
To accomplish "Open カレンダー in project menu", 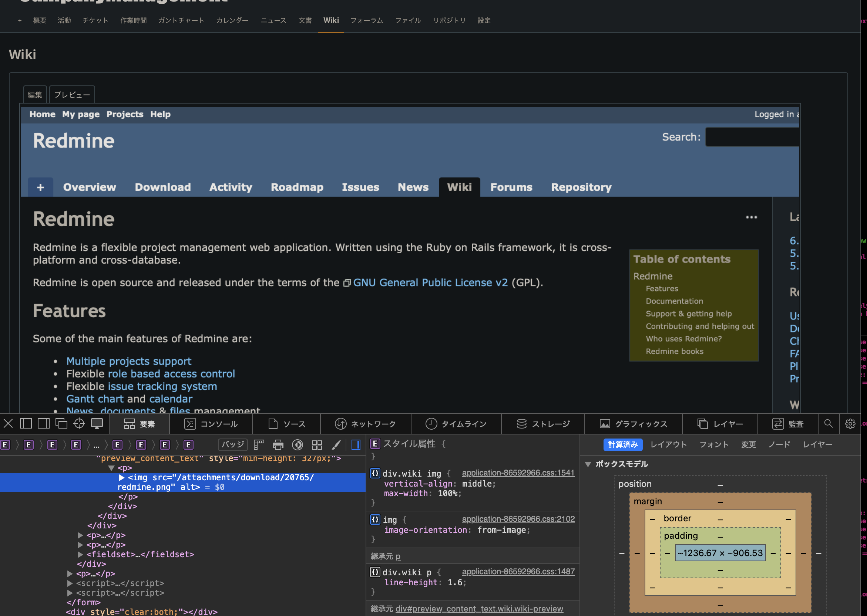I will tap(232, 20).
